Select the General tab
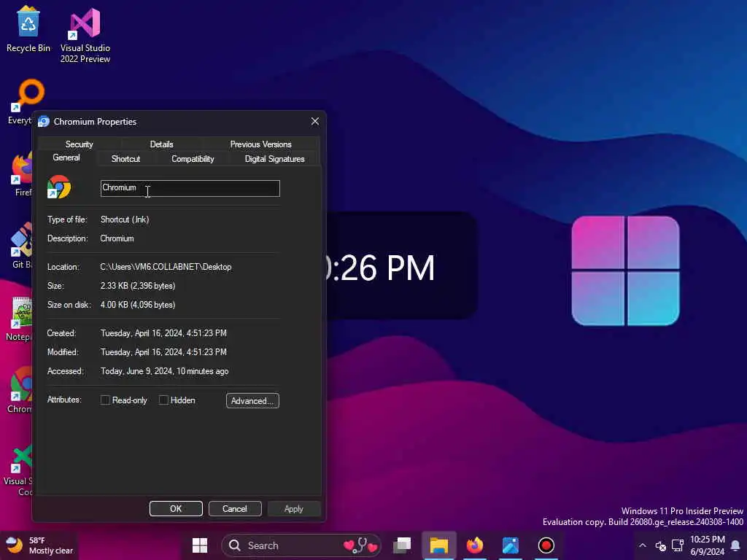This screenshot has width=747, height=560. [66, 157]
